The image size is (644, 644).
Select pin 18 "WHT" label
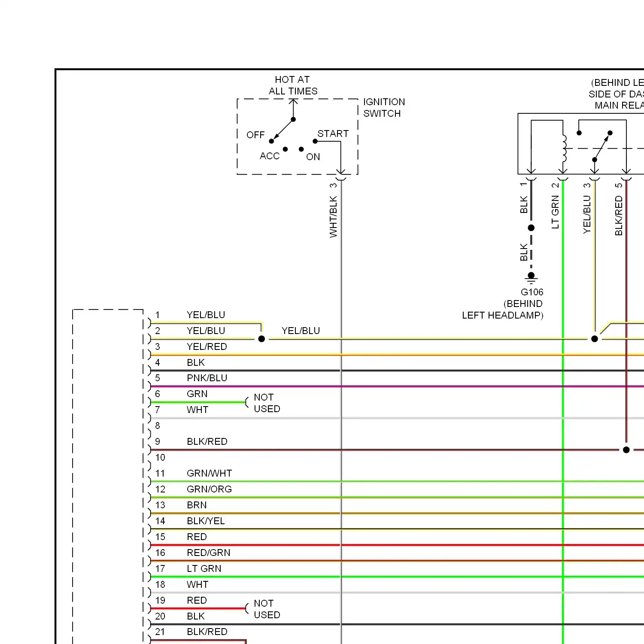pyautogui.click(x=197, y=585)
